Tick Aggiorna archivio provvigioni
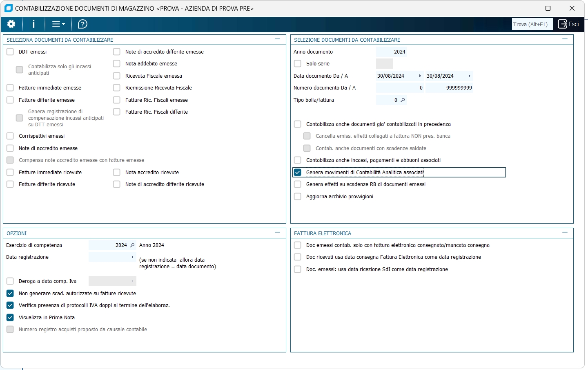This screenshot has width=588, height=370. click(x=298, y=197)
